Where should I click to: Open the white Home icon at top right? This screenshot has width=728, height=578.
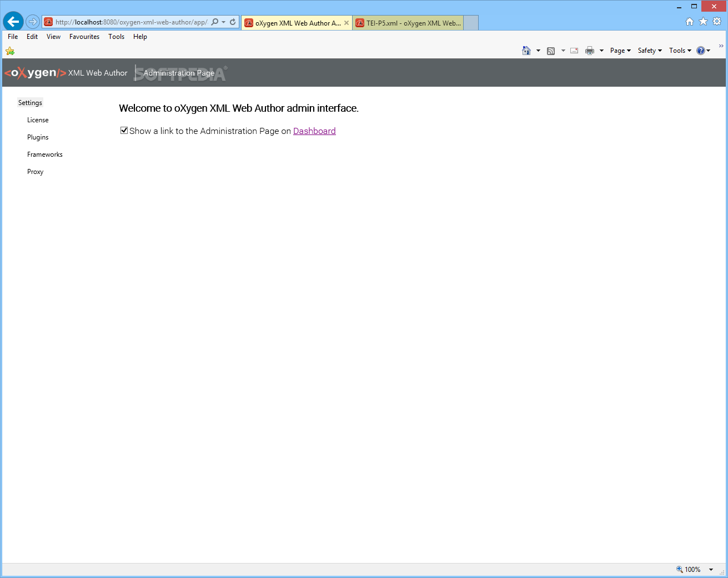pyautogui.click(x=690, y=22)
